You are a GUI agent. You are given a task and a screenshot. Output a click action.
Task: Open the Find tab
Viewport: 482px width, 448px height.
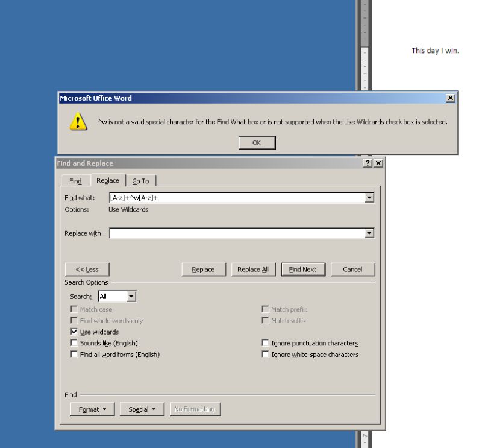76,181
